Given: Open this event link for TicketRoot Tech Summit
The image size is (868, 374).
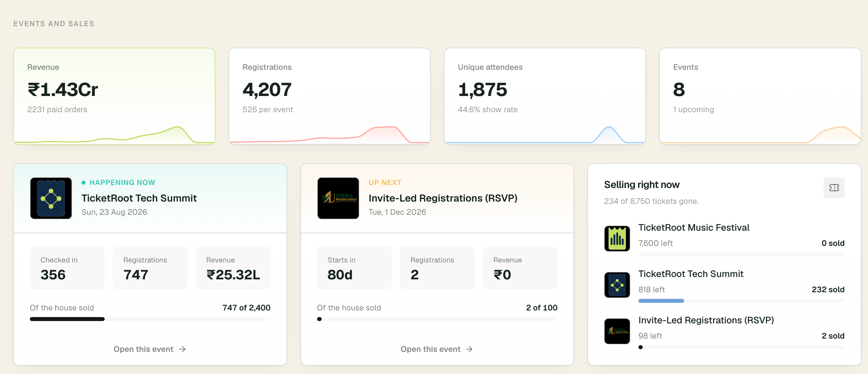Looking at the screenshot, I should point(150,349).
